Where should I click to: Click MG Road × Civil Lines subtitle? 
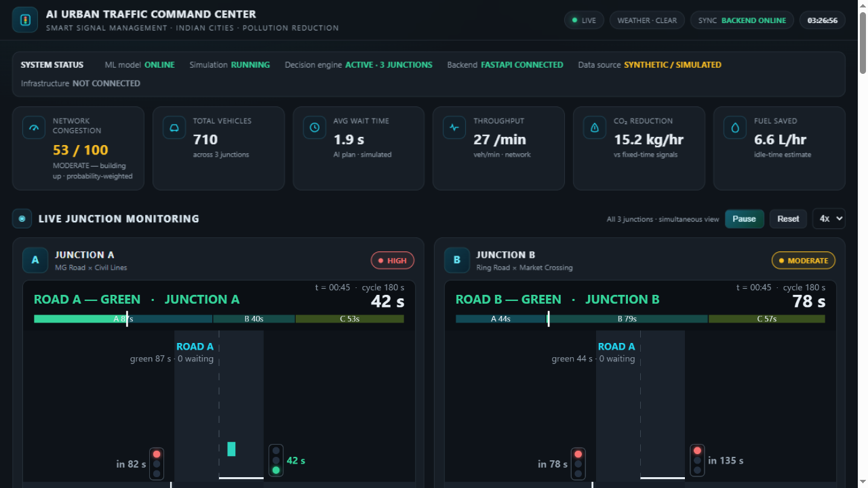click(91, 268)
